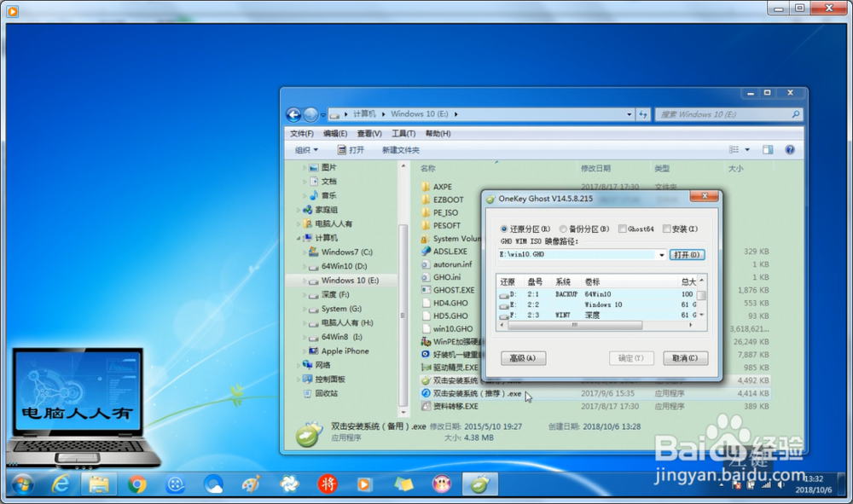Image resolution: width=853 pixels, height=504 pixels.
Task: Click the 盘号 column header
Action: pos(535,281)
